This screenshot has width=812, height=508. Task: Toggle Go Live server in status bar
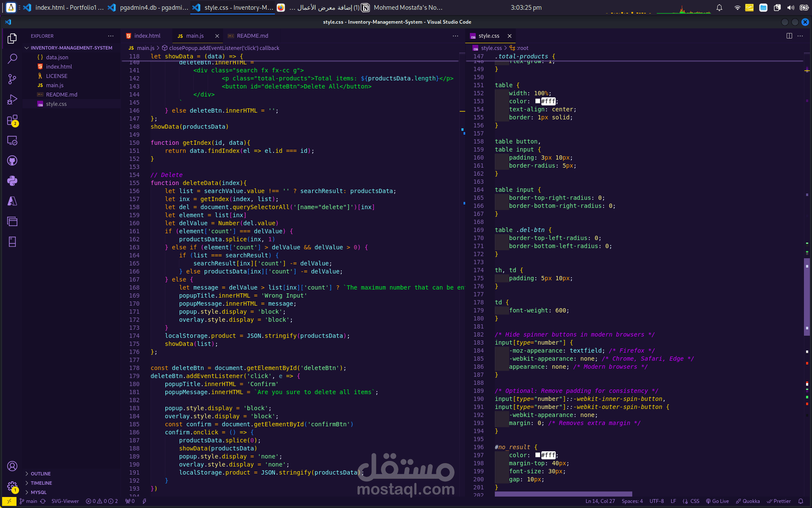[x=717, y=501]
